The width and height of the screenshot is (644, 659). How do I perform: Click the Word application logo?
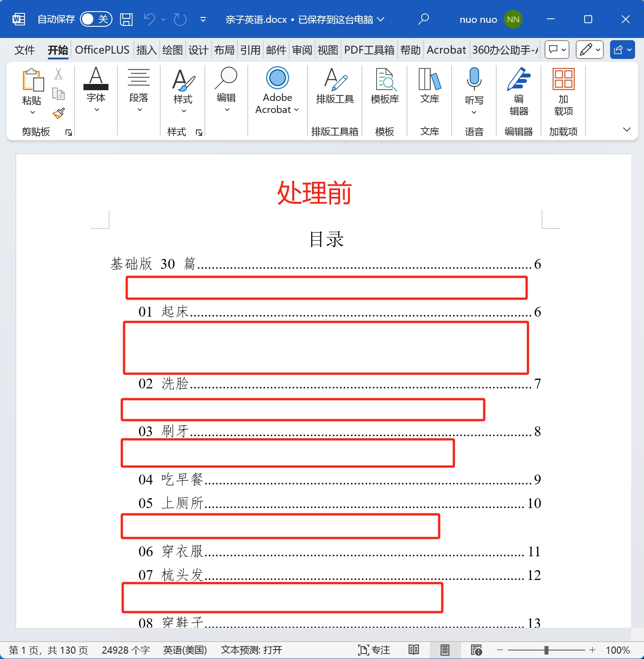coord(19,19)
